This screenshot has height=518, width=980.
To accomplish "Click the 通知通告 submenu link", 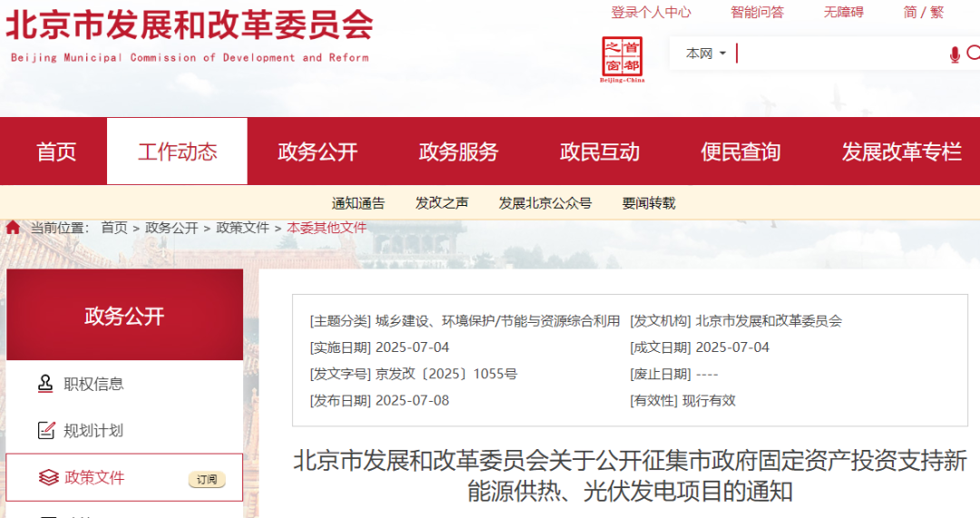I will point(358,203).
